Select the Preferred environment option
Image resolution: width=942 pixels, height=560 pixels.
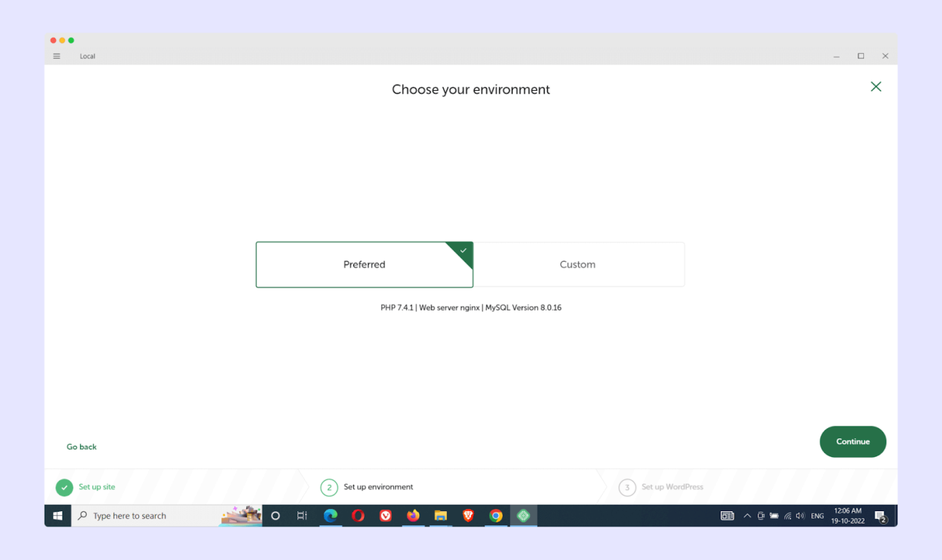tap(365, 264)
